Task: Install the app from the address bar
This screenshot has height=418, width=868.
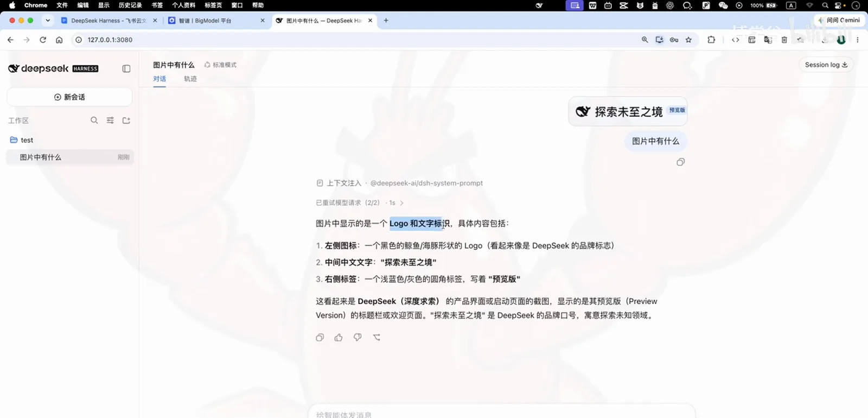Action: point(659,40)
